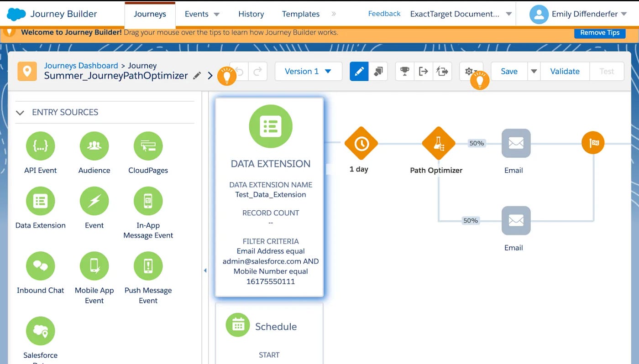Viewport: 639px width, 364px height.
Task: Select the Audience entry source
Action: coord(94,146)
